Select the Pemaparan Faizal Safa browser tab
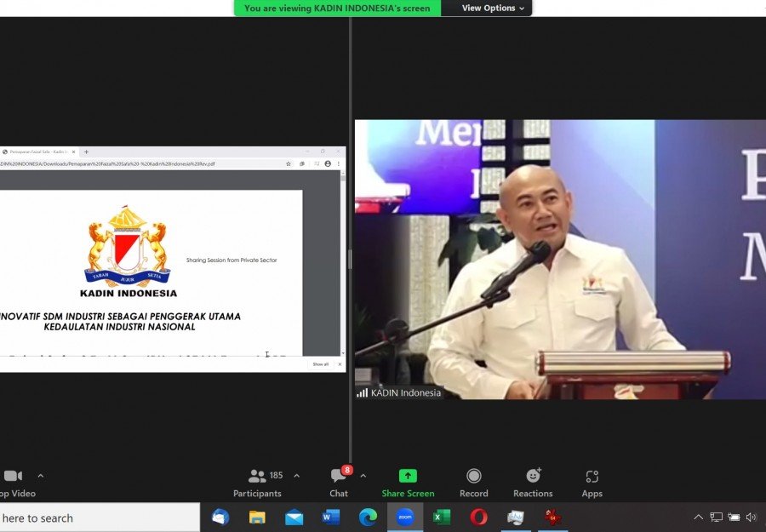Viewport: 766px width, 532px height. pos(38,152)
